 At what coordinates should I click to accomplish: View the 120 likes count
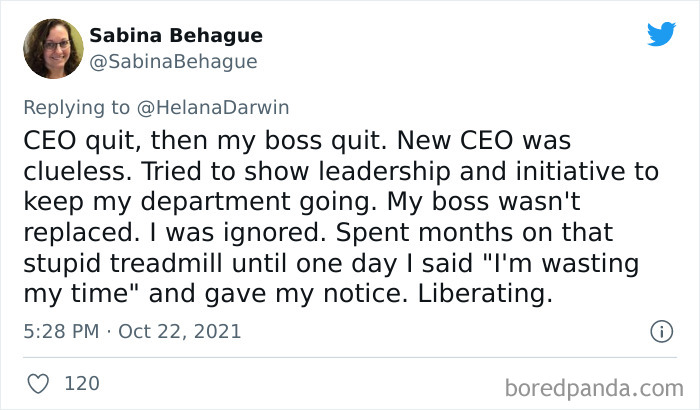point(80,382)
